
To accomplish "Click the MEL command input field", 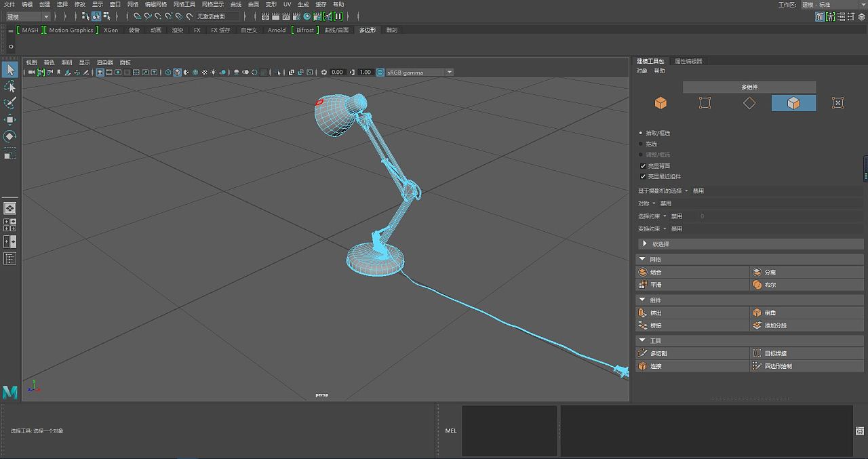I will tap(509, 431).
